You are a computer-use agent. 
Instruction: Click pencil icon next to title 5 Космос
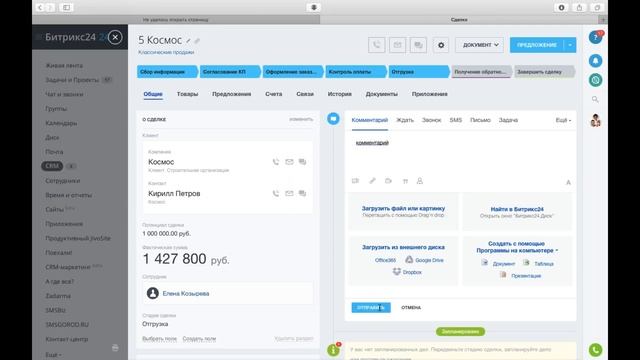[188, 40]
